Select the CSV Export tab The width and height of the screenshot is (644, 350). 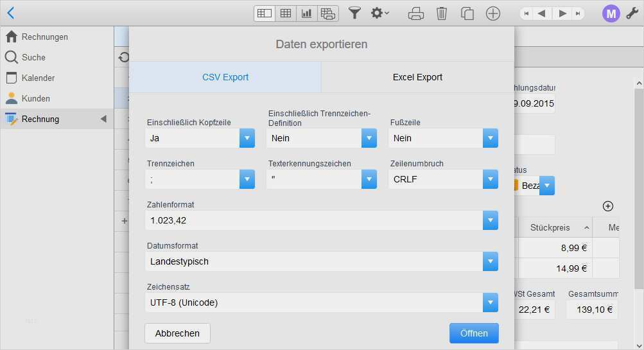pyautogui.click(x=225, y=77)
